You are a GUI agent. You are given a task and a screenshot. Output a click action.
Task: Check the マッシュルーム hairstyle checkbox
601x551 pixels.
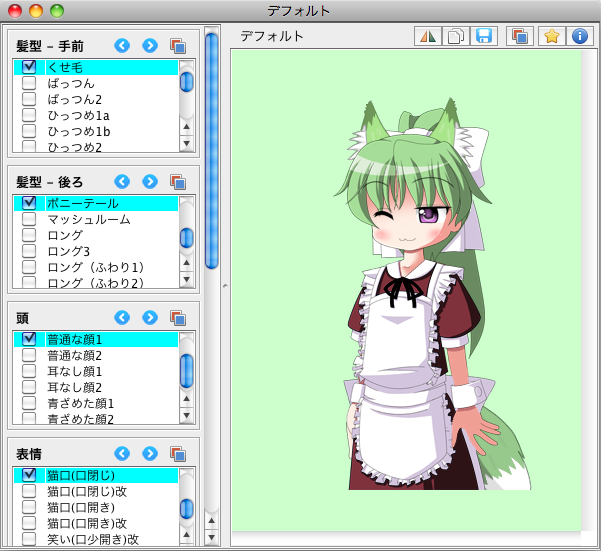point(29,219)
